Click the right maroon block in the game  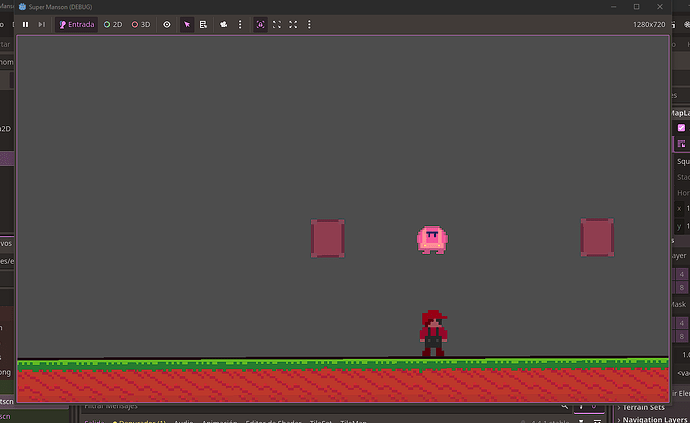point(597,237)
